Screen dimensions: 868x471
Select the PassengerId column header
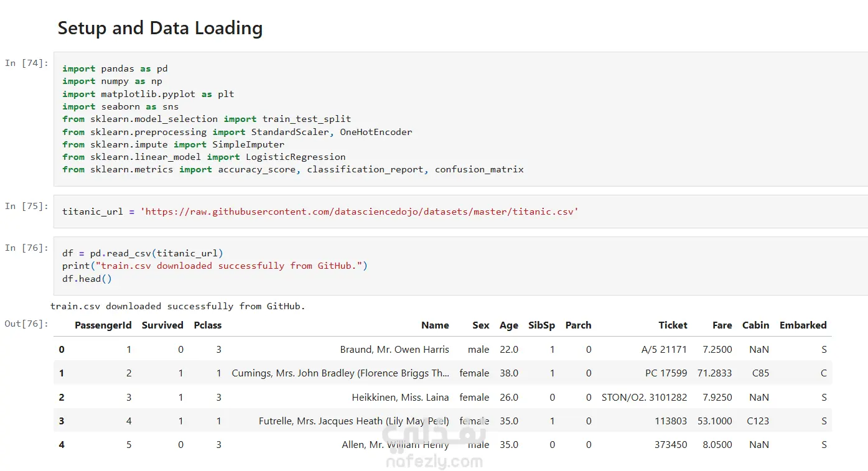point(103,325)
